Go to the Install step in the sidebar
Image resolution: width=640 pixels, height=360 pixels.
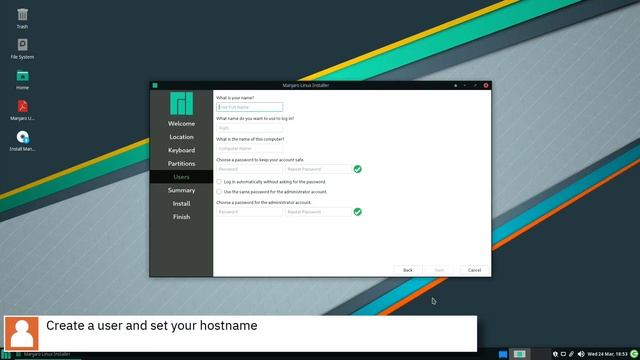click(181, 204)
